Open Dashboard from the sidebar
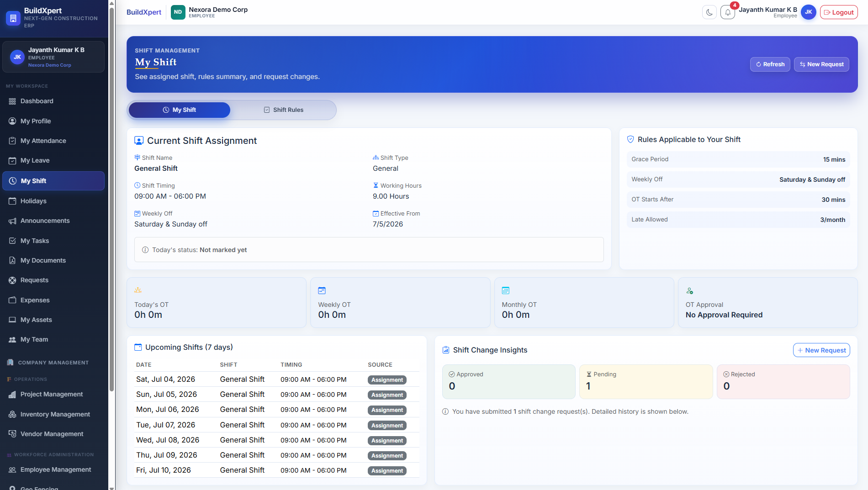Image resolution: width=868 pixels, height=490 pixels. [x=53, y=101]
